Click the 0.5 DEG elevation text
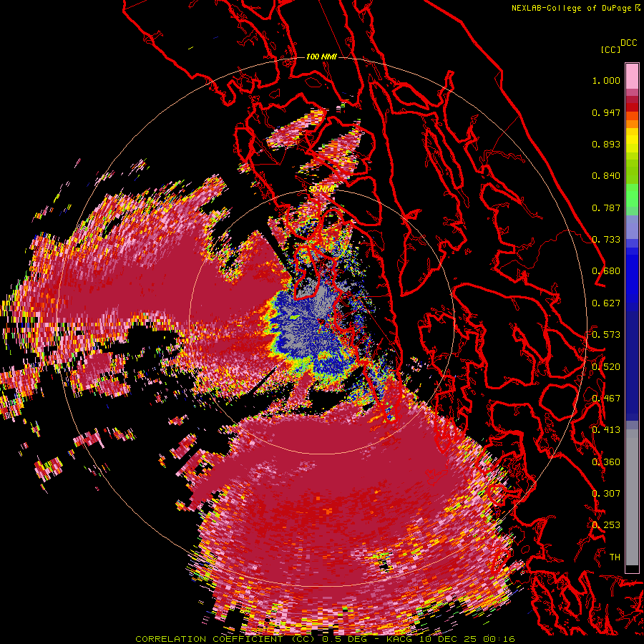The width and height of the screenshot is (644, 644). point(346,639)
